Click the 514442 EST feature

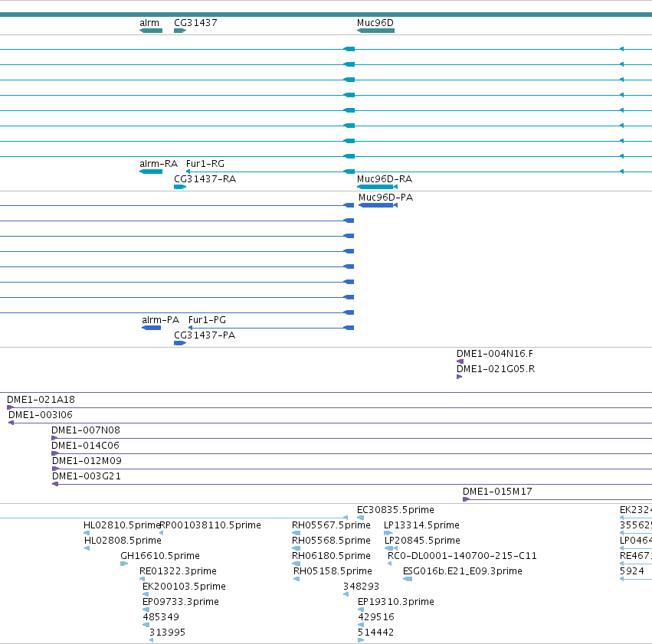(x=361, y=640)
